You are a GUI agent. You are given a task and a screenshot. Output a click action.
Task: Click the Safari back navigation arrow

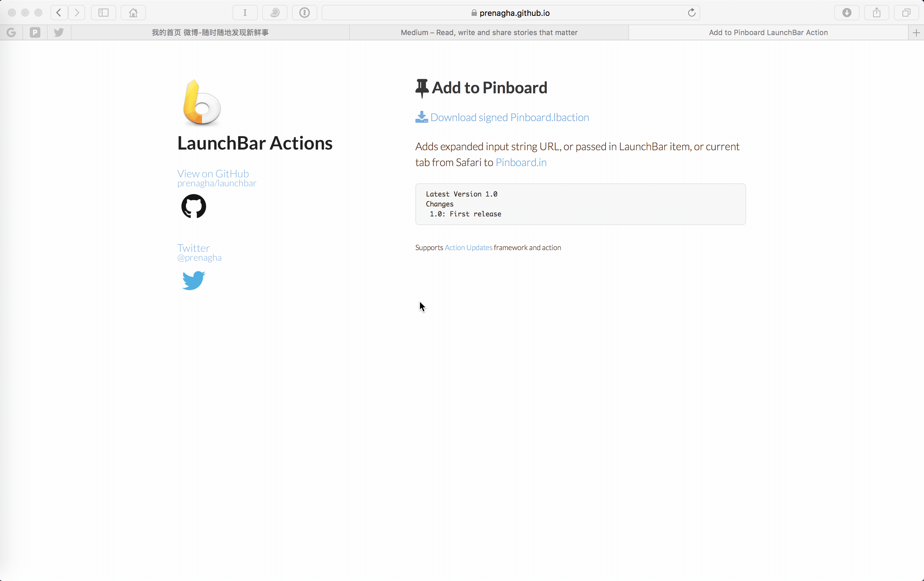point(59,13)
